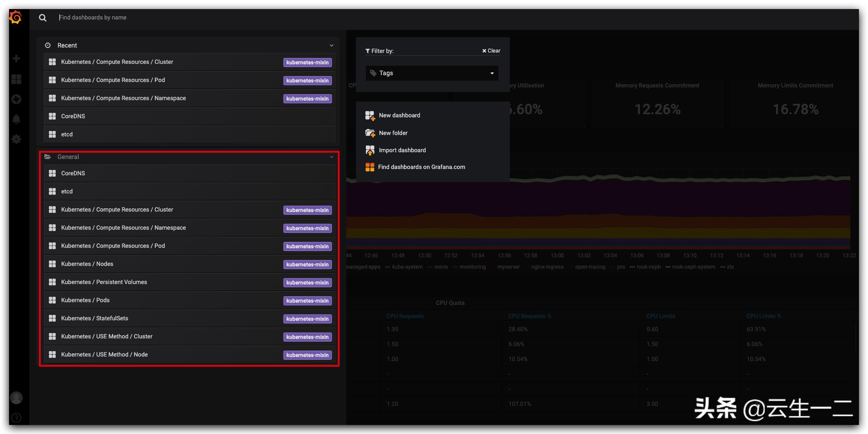
Task: Select New dashboard from the menu
Action: pos(399,115)
